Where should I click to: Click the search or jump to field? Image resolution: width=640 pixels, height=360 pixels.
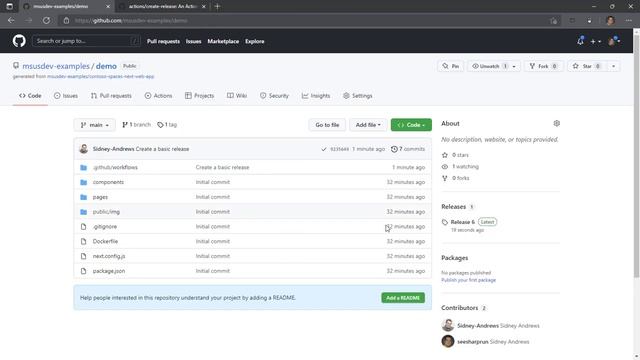(86, 41)
